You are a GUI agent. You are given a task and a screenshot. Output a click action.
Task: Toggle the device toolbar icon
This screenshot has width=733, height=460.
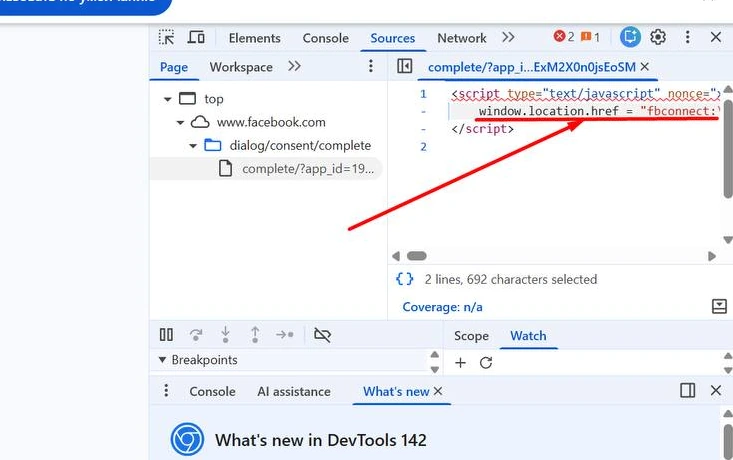[196, 37]
